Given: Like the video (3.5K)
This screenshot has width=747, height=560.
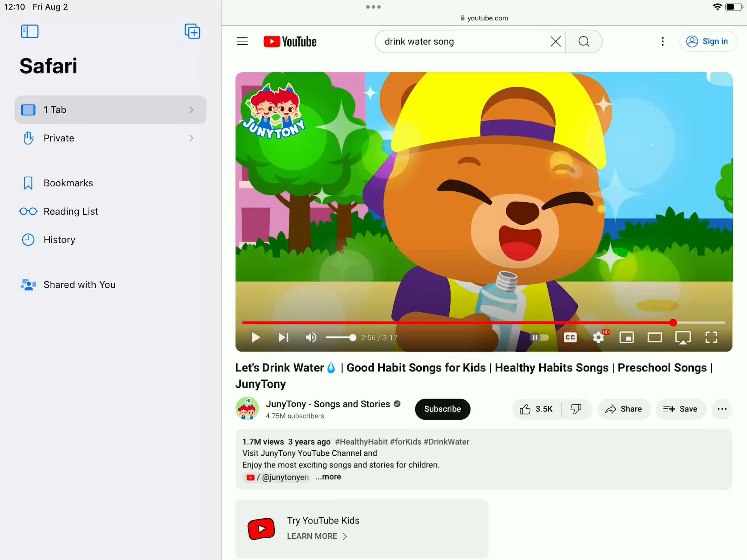Looking at the screenshot, I should (x=537, y=409).
